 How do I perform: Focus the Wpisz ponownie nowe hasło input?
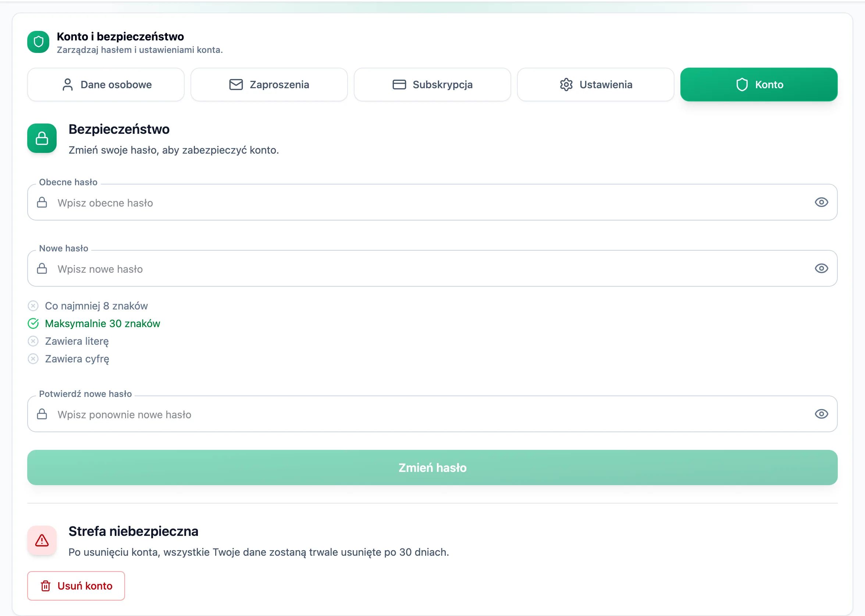[432, 414]
